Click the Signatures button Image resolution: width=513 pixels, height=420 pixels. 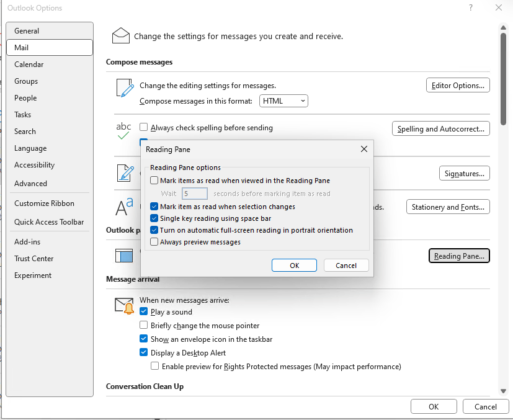tap(464, 173)
